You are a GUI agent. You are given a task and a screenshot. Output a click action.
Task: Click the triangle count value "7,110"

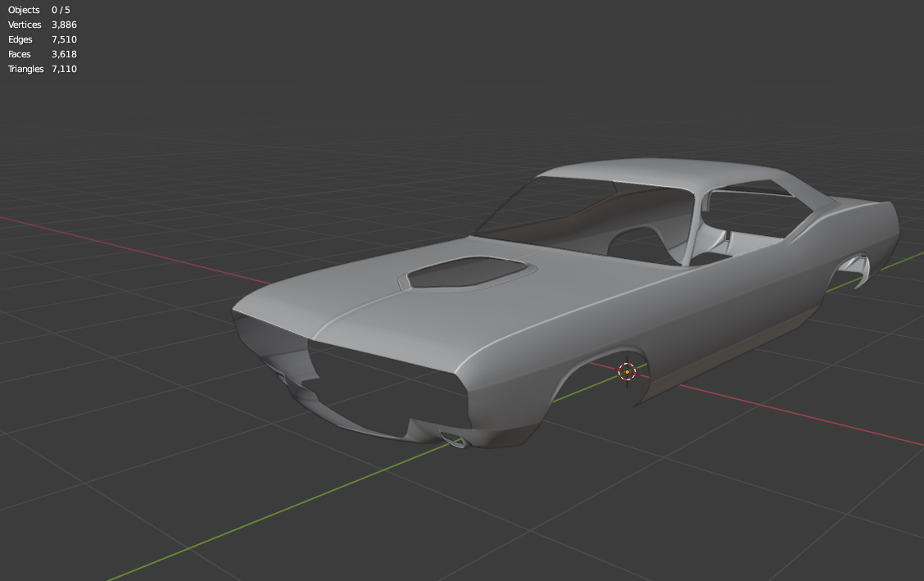(64, 69)
